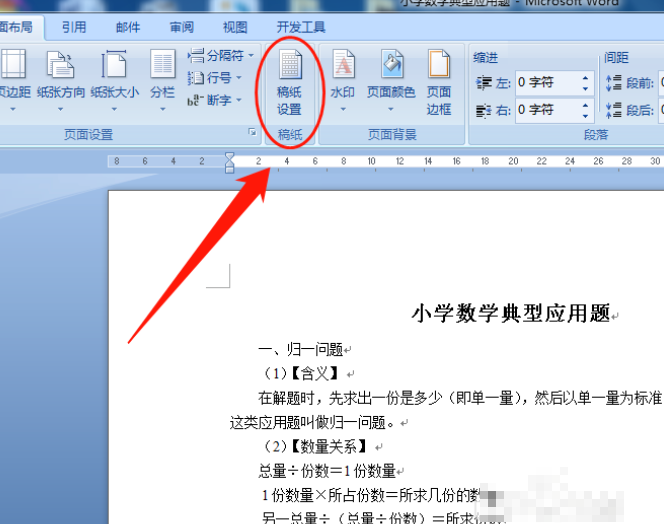Click the 段前 spacing before icon
Image resolution: width=664 pixels, height=524 pixels.
coord(614,83)
